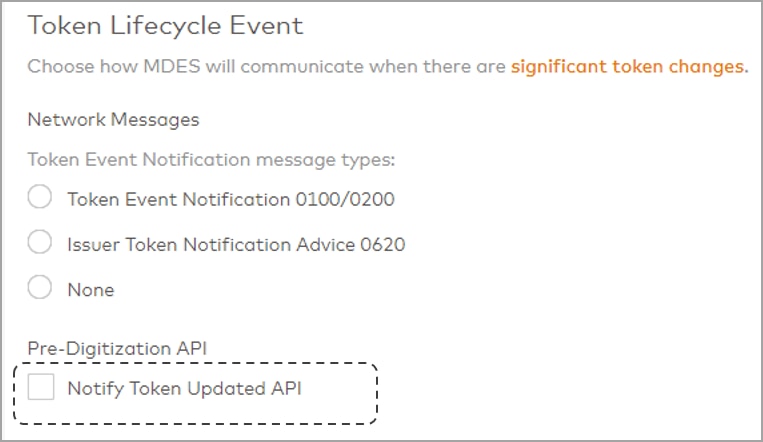Choose the Issuer Token Notification Advice 0620 radio

(40, 242)
